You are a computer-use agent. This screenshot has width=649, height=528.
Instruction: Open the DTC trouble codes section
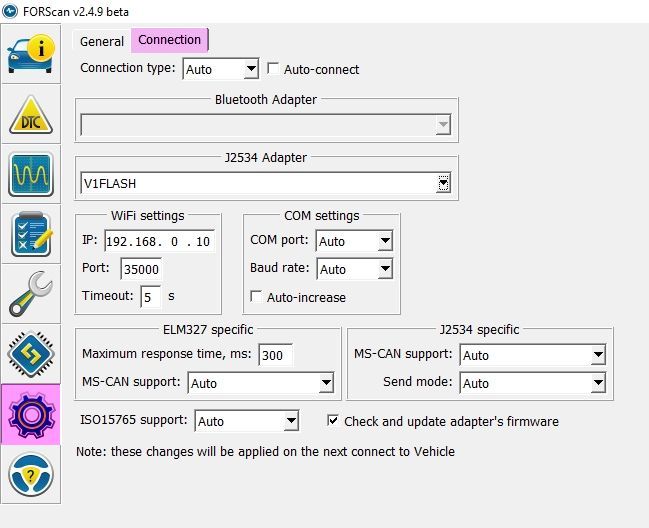click(31, 114)
